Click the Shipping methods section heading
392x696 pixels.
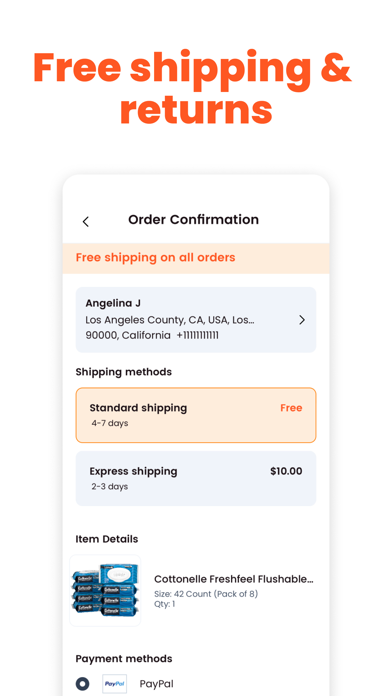click(x=123, y=372)
